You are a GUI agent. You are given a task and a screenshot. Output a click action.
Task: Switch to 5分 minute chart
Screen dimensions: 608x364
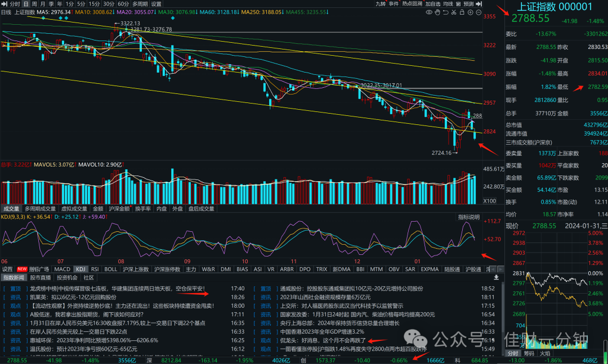click(x=81, y=4)
